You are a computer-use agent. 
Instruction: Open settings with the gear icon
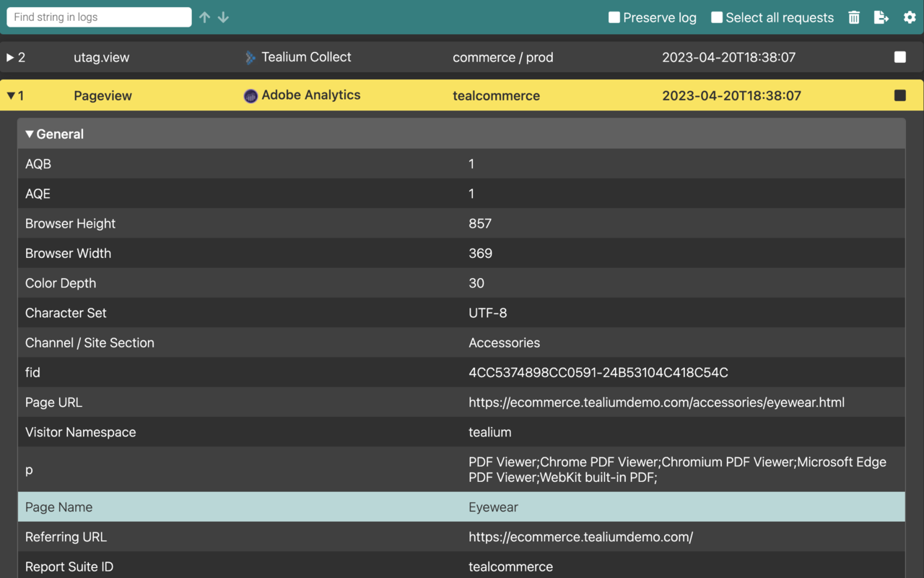pyautogui.click(x=910, y=17)
